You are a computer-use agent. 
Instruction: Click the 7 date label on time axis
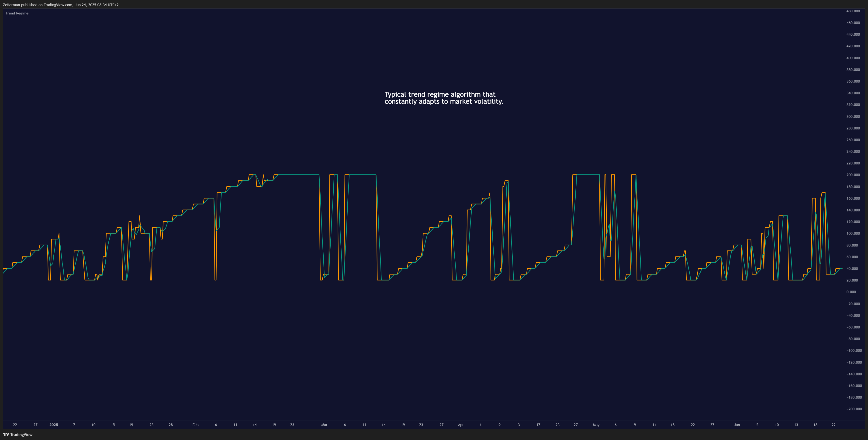point(74,425)
